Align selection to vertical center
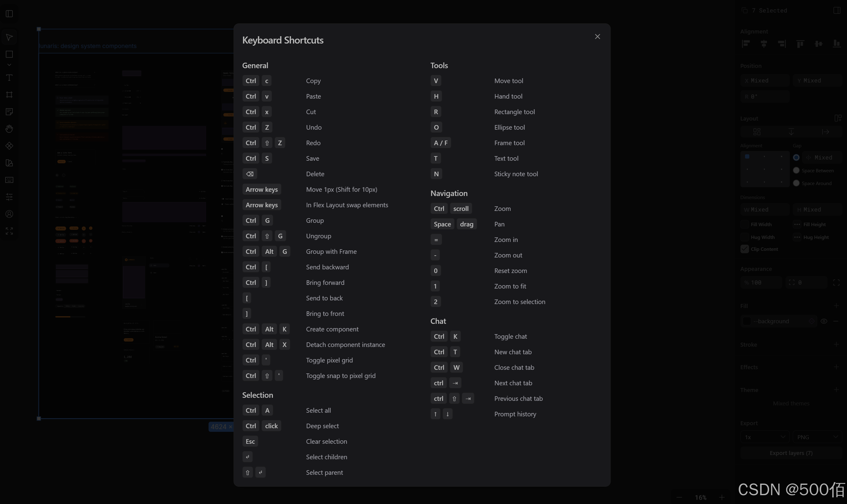This screenshot has width=847, height=504. point(818,44)
